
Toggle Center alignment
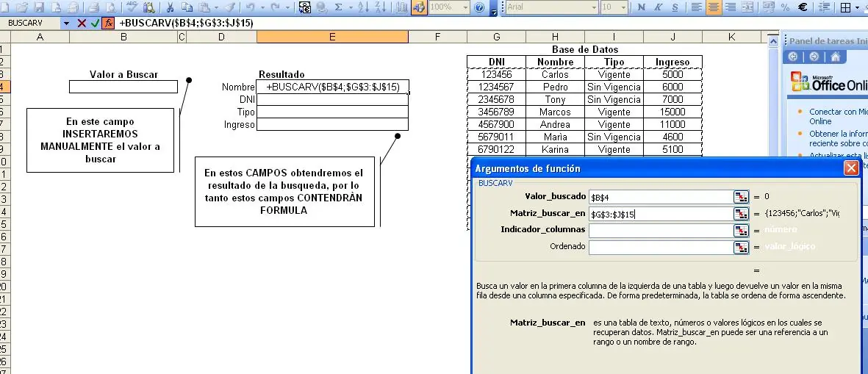(714, 7)
